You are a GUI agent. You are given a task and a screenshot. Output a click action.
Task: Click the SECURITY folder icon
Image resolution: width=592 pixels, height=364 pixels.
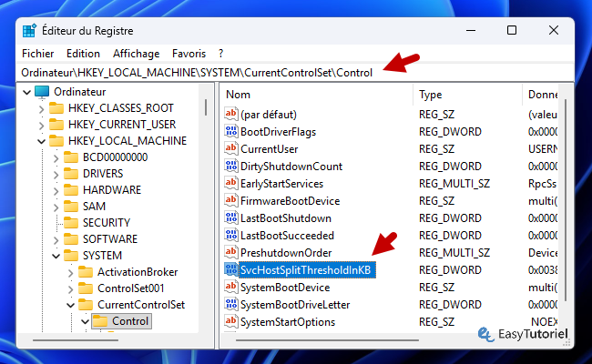71,223
